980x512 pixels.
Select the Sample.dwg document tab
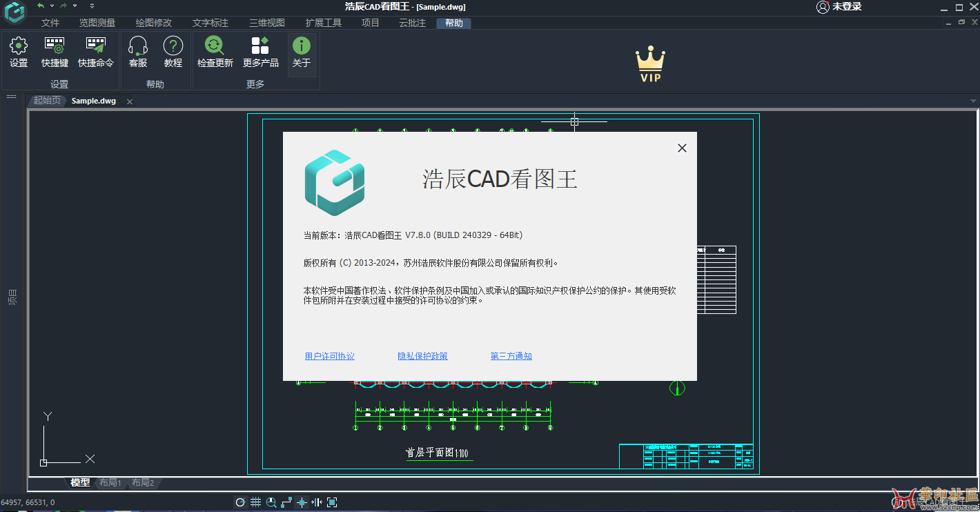[x=94, y=101]
